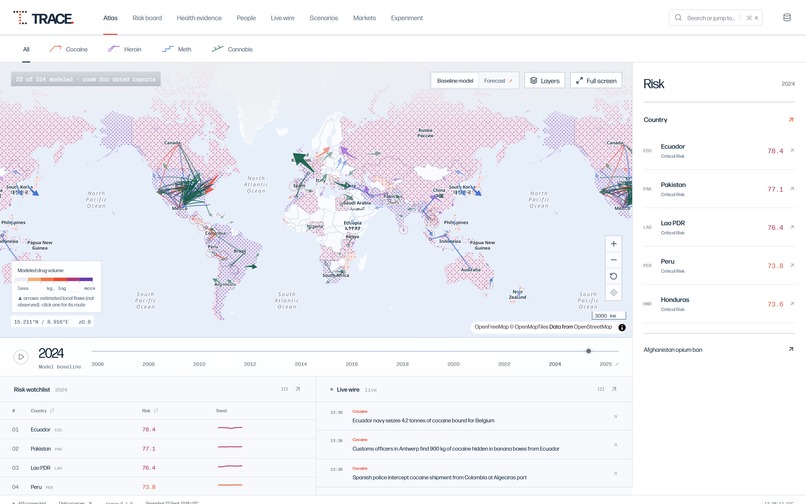
Task: Select Baseline model mode
Action: tap(455, 81)
